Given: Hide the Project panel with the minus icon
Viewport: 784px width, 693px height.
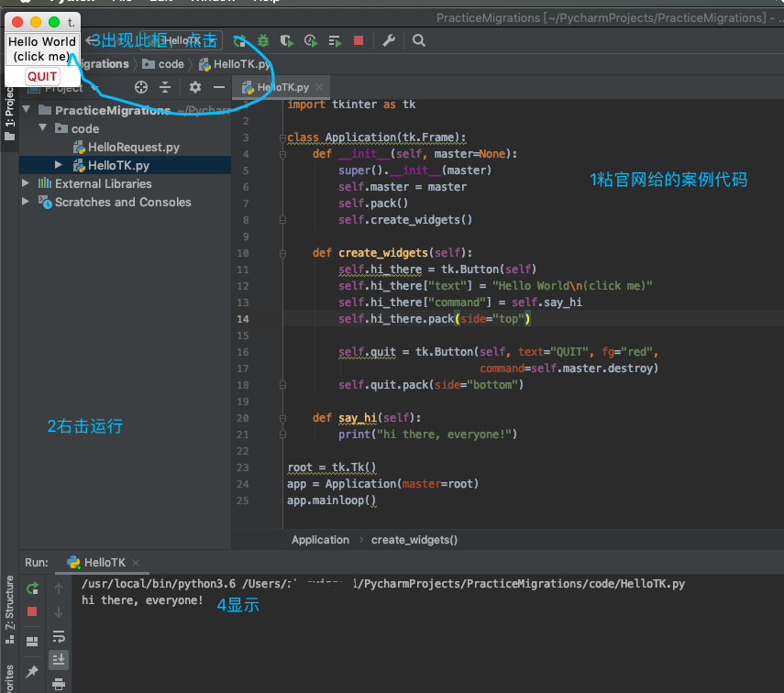Looking at the screenshot, I should (219, 87).
